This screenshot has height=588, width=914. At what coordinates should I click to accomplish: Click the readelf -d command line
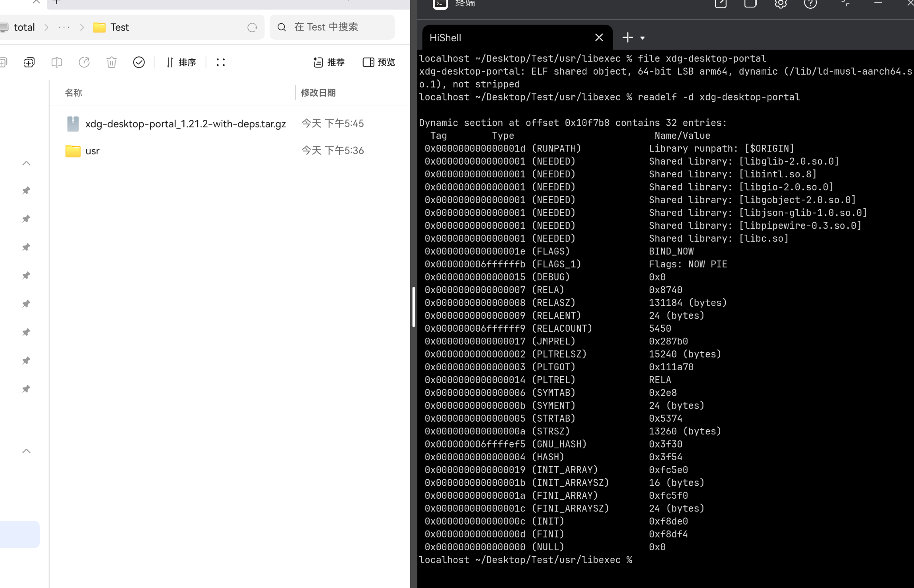coord(609,97)
